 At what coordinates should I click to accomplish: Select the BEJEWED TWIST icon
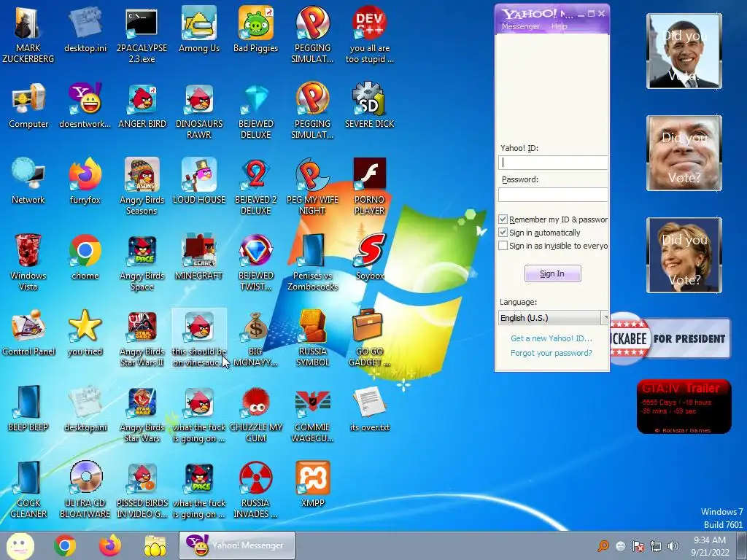(x=256, y=262)
